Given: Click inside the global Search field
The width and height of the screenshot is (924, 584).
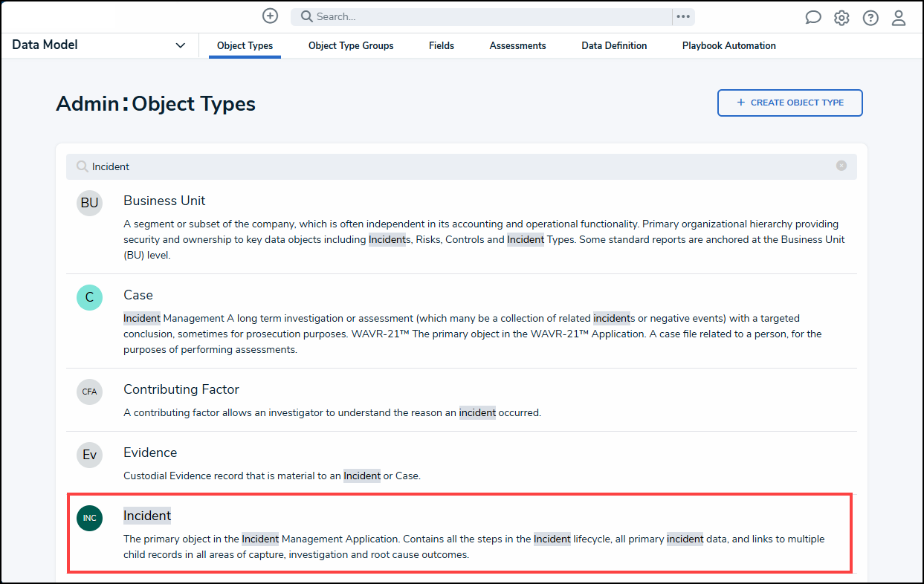Looking at the screenshot, I should (x=446, y=16).
